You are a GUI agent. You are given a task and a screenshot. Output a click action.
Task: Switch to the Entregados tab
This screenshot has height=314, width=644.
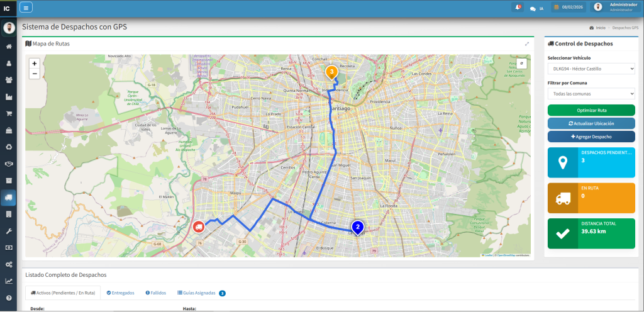120,293
